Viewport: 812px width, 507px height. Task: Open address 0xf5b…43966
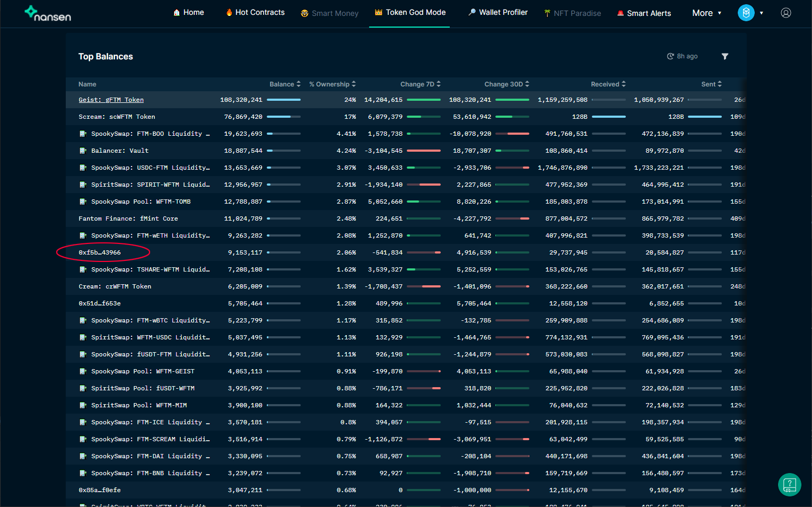(100, 252)
